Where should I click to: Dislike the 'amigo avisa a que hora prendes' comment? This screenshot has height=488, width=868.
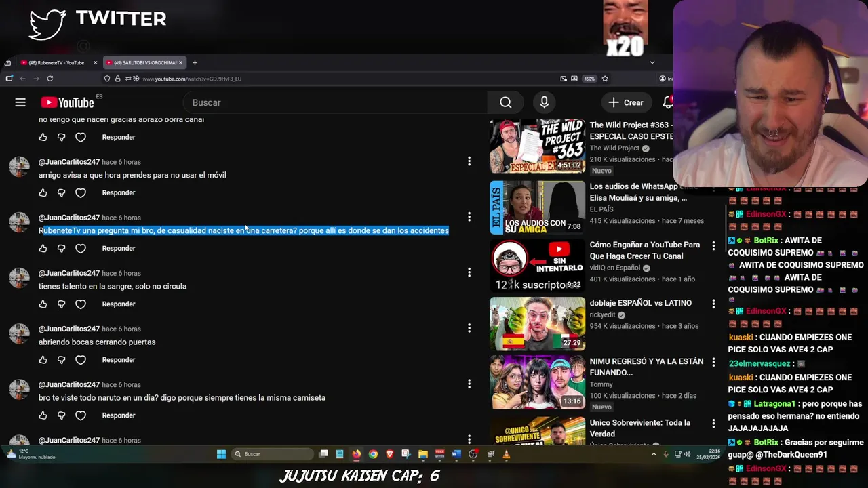61,192
